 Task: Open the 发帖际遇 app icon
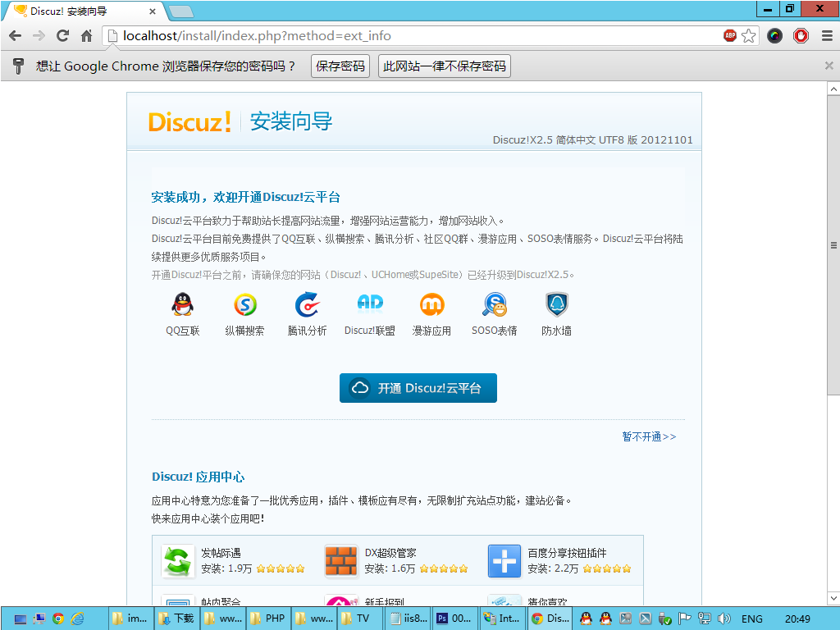click(x=178, y=561)
